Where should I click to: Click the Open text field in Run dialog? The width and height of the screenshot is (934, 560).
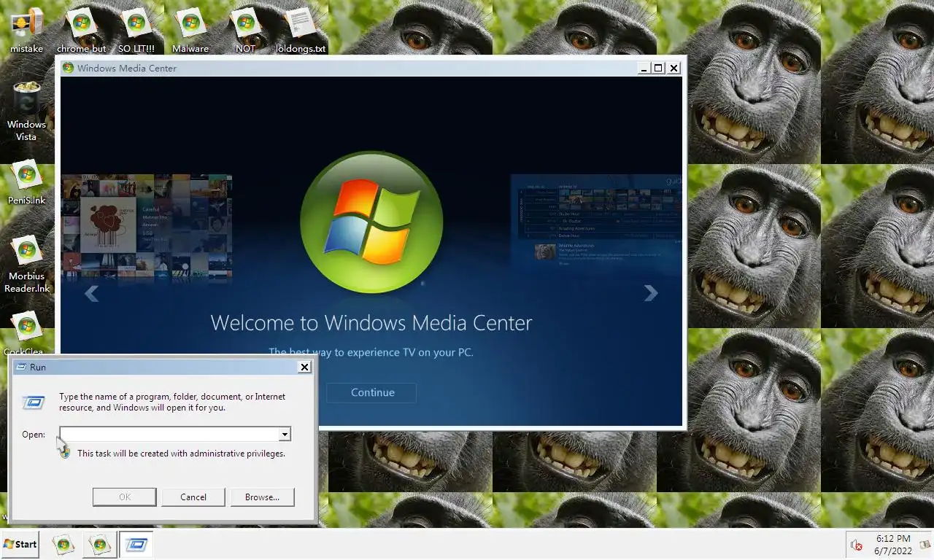169,434
